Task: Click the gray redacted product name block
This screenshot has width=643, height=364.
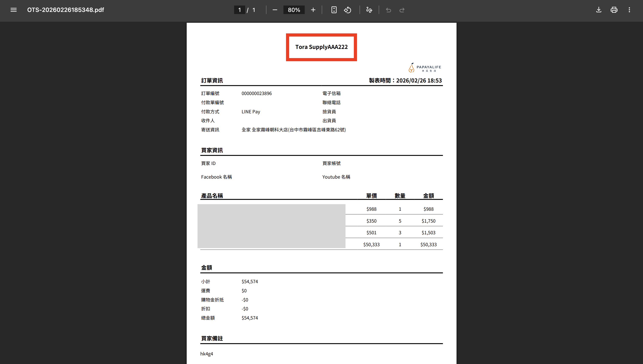Action: (271, 226)
